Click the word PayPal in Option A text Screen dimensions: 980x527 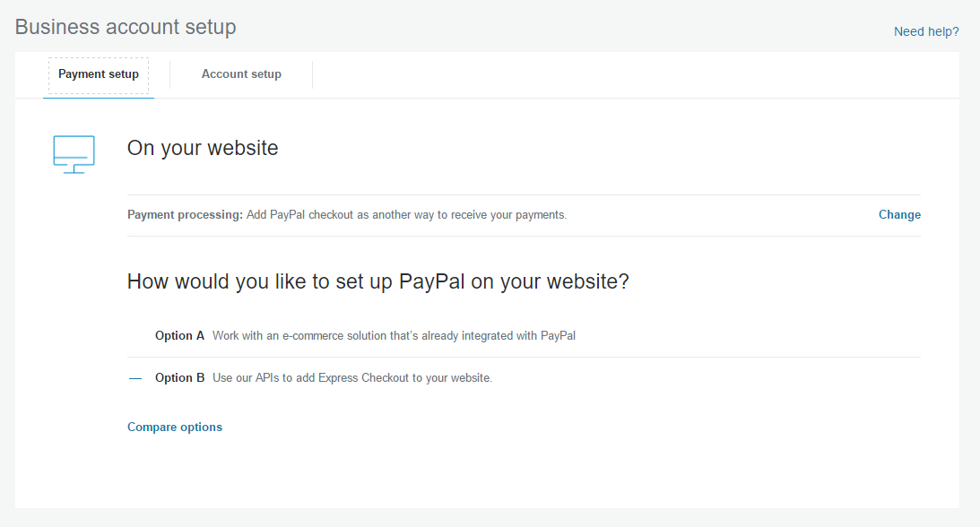click(x=558, y=336)
